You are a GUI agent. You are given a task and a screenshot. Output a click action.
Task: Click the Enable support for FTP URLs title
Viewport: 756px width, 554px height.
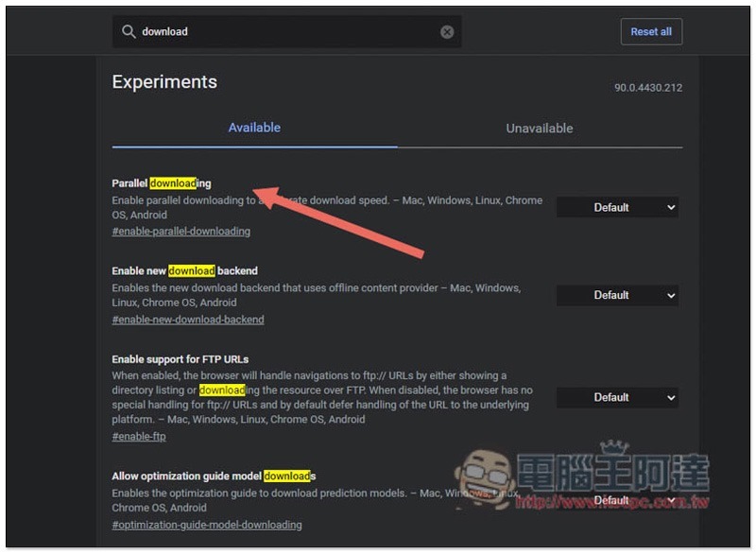(x=180, y=359)
